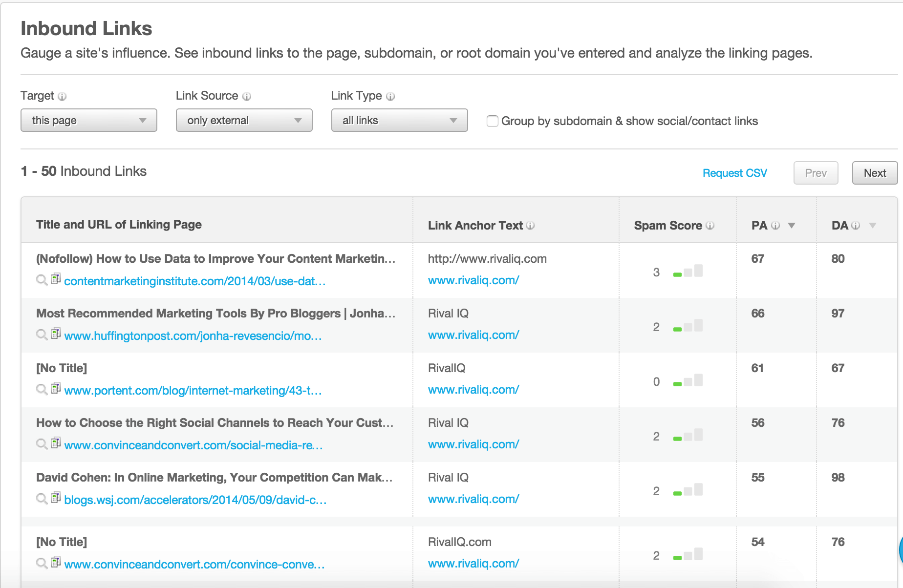Click page icon for convinceandconvert.com/convince-conve row
This screenshot has width=903, height=588.
click(56, 562)
